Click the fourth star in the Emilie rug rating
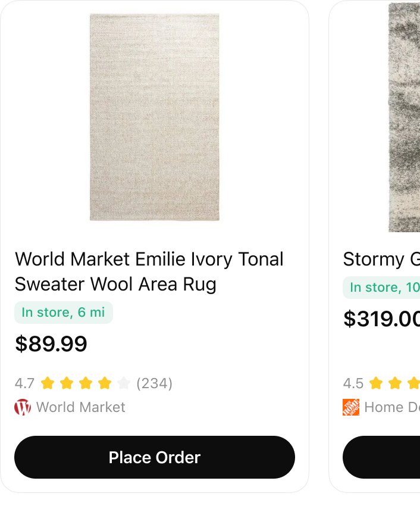Screen dimensions: 420x512 105,383
